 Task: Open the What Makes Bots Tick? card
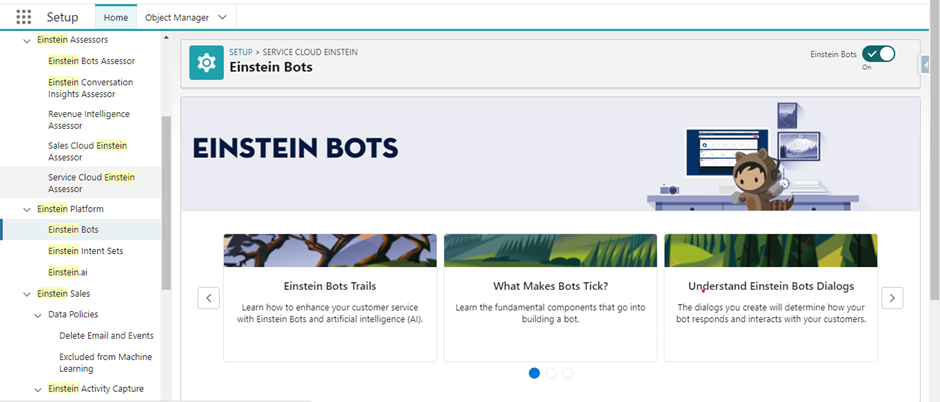click(x=550, y=298)
